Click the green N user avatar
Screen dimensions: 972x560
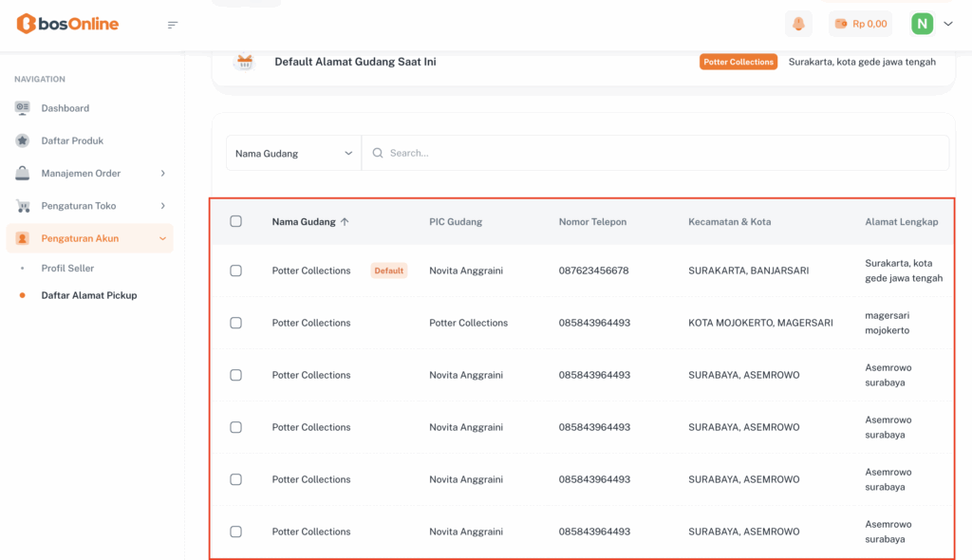(922, 24)
